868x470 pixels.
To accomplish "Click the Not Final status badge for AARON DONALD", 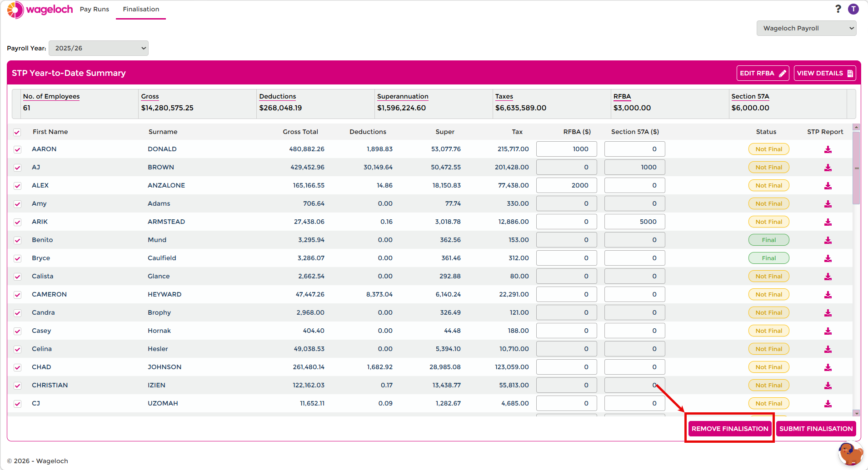I will pyautogui.click(x=769, y=149).
